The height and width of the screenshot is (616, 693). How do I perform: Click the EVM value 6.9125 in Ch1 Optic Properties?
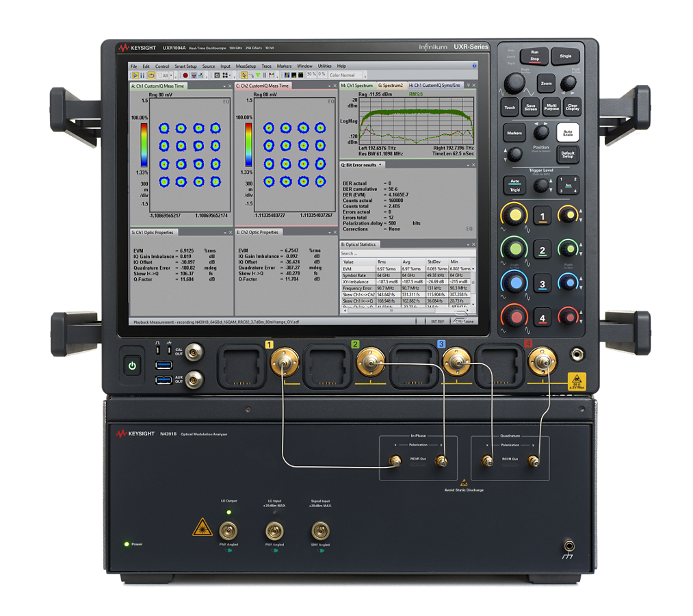click(187, 251)
